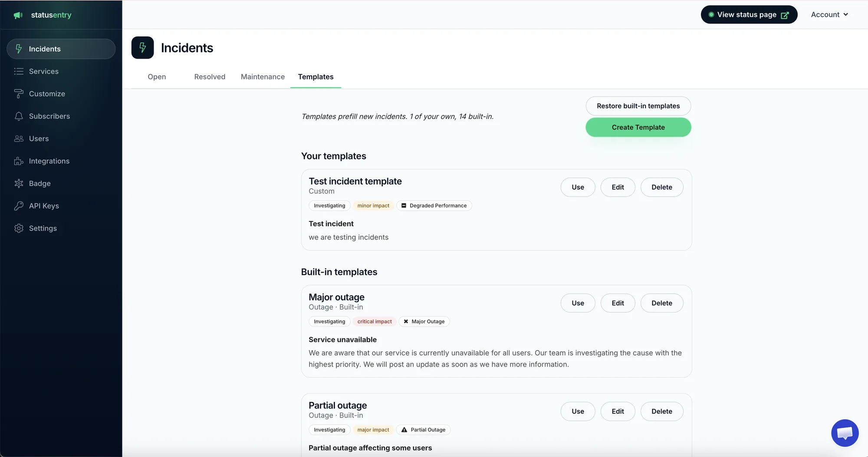
Task: Go to Badge page in sidebar
Action: click(61, 183)
